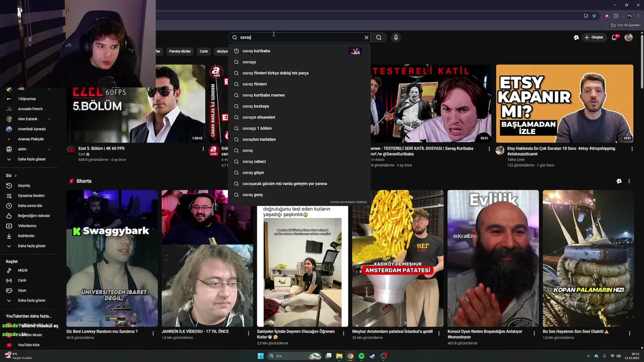Open Oyun gaming under Keşfet
This screenshot has width=644, height=362.
(22, 291)
